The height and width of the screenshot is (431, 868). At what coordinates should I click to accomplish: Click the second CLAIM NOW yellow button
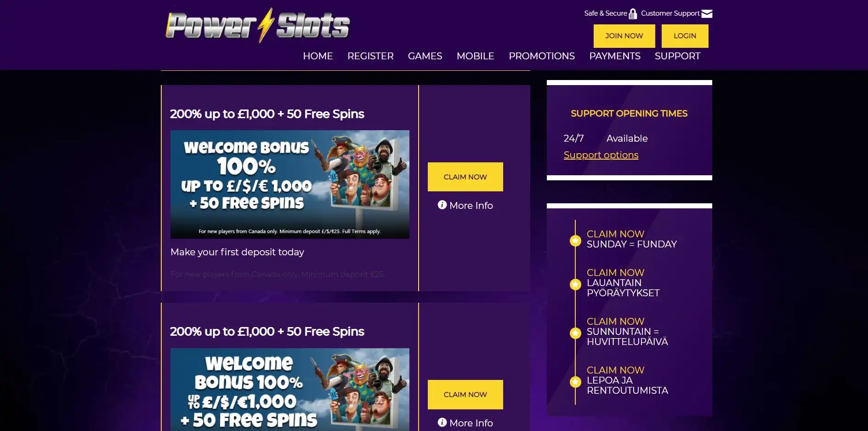465,394
